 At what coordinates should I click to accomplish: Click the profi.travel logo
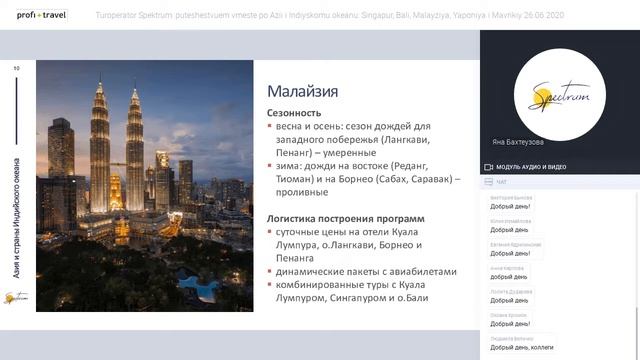tap(41, 15)
